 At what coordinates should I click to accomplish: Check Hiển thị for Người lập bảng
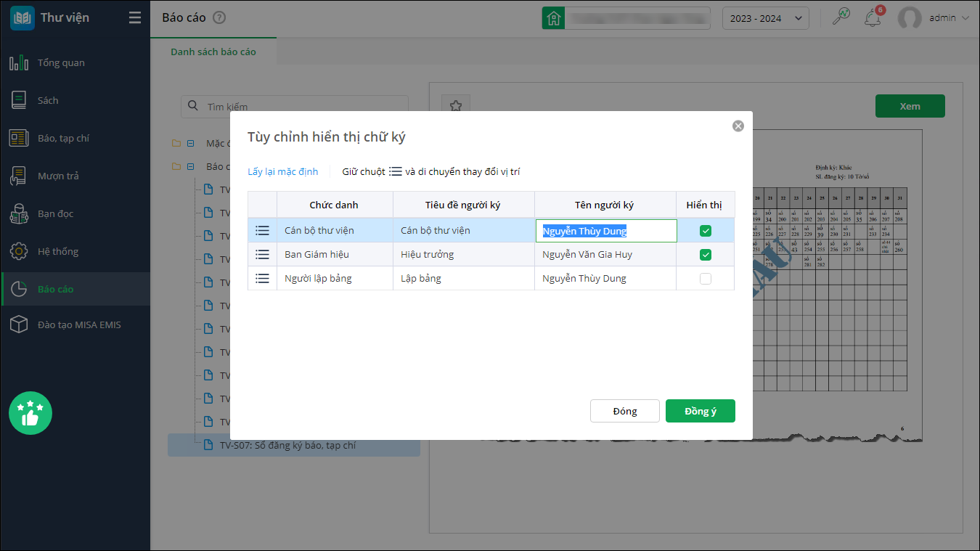coord(706,279)
